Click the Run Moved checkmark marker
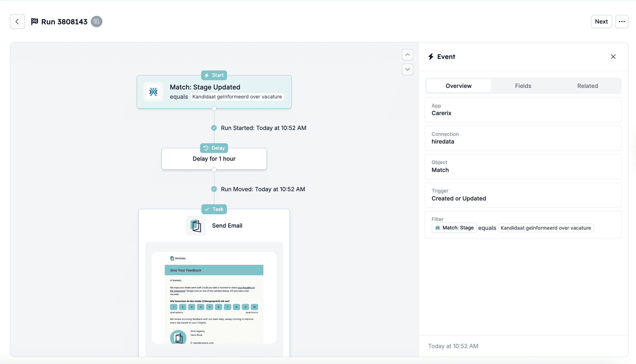Viewport: 636px width, 364px height. (214, 189)
